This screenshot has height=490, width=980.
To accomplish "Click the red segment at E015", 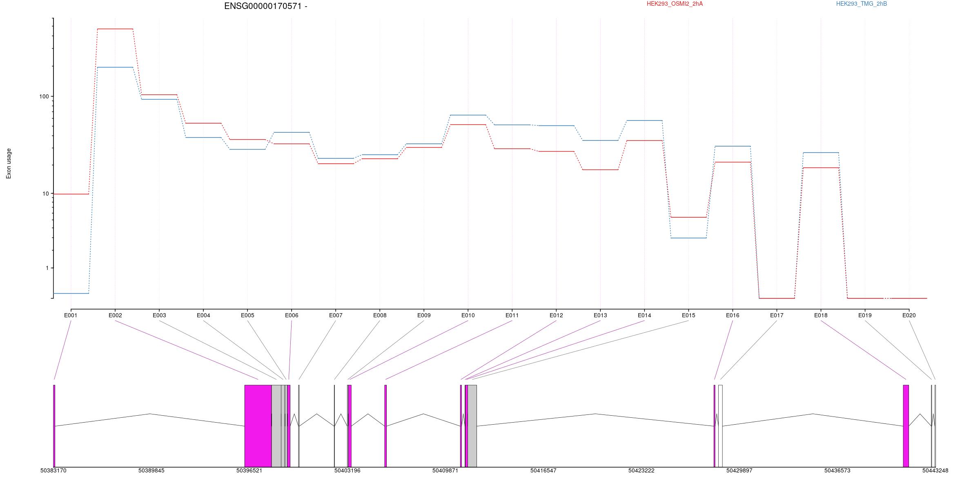I will pos(688,217).
